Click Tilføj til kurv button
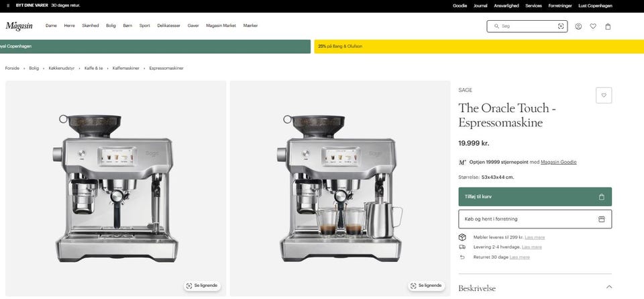The width and height of the screenshot is (644, 299). click(x=535, y=197)
